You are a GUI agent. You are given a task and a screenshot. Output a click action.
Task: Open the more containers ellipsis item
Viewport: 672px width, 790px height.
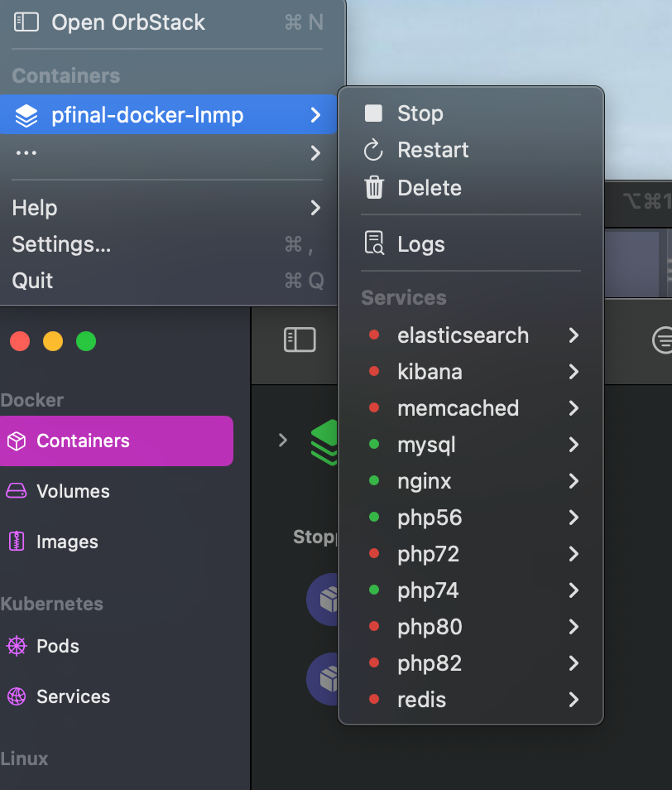tap(166, 153)
